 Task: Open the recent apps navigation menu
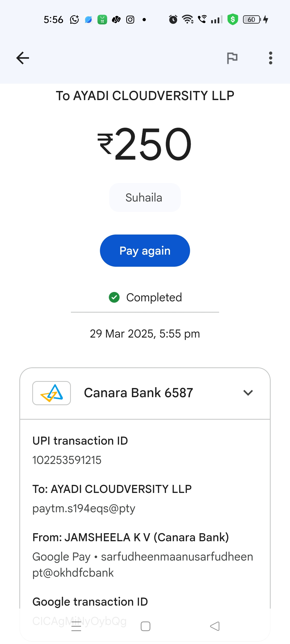point(76,626)
